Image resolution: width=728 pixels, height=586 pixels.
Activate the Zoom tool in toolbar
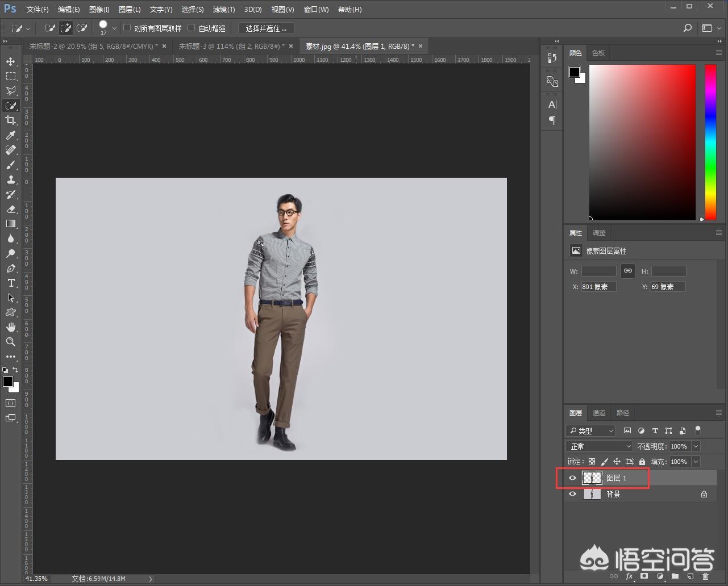pos(11,342)
